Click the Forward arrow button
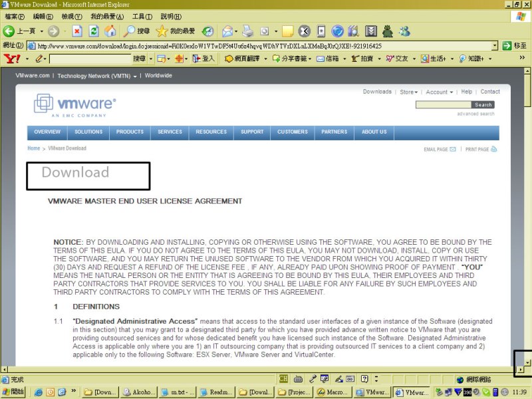 pyautogui.click(x=53, y=31)
